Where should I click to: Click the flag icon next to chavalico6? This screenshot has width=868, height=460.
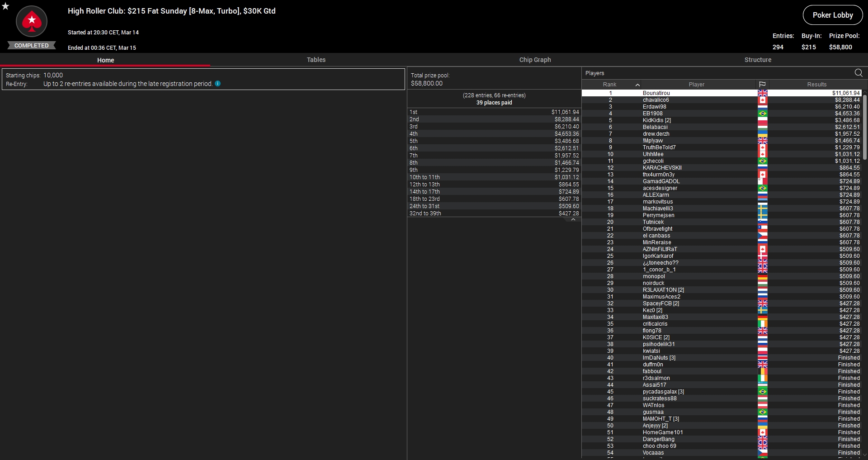tap(763, 100)
